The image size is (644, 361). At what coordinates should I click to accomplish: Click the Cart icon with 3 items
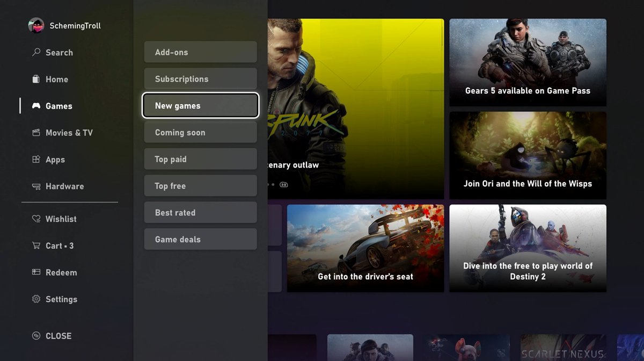tap(36, 246)
